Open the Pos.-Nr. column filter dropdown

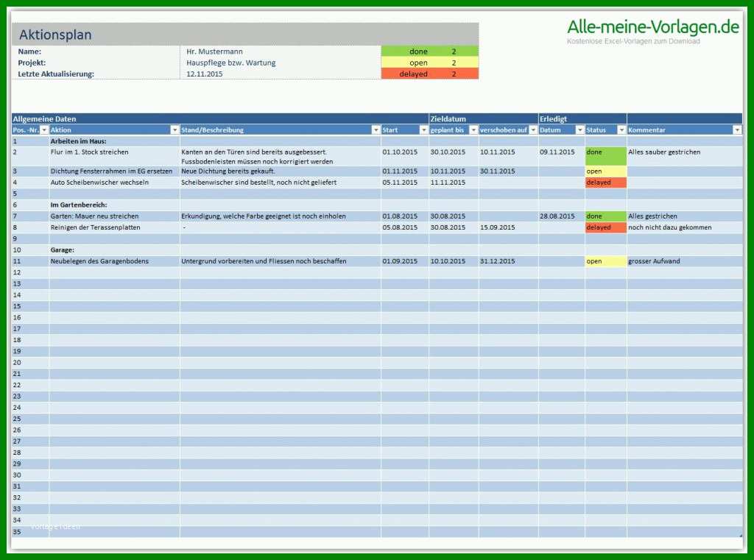pos(44,130)
